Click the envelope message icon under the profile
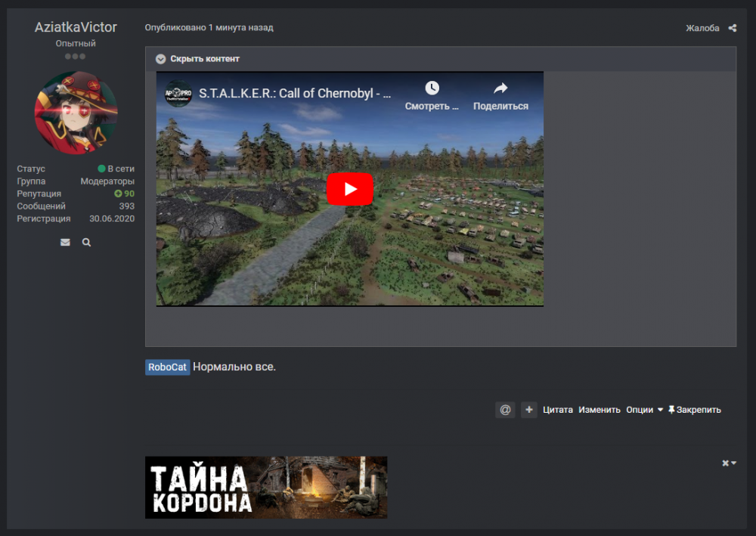Screen dimensions: 756x536 65,243
